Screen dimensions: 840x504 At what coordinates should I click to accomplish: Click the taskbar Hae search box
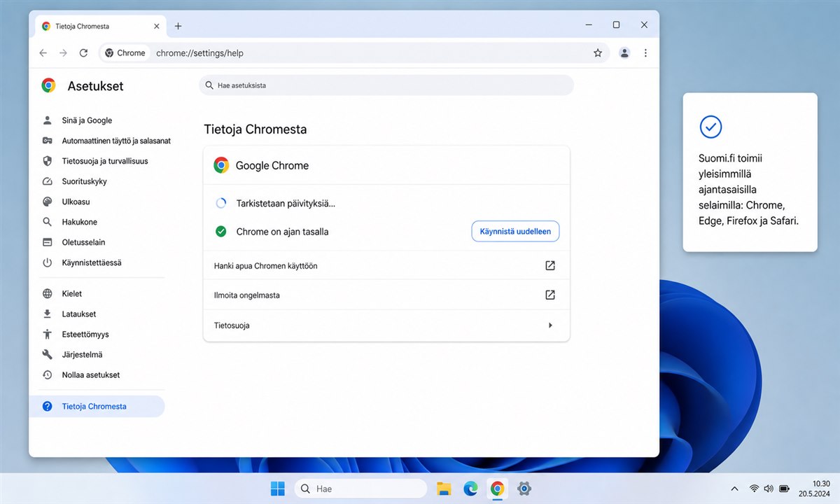click(x=360, y=489)
